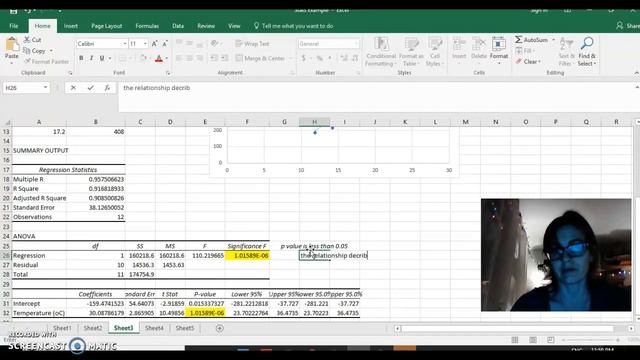
Task: Switch to Normal view icon in status bar
Action: 515,340
